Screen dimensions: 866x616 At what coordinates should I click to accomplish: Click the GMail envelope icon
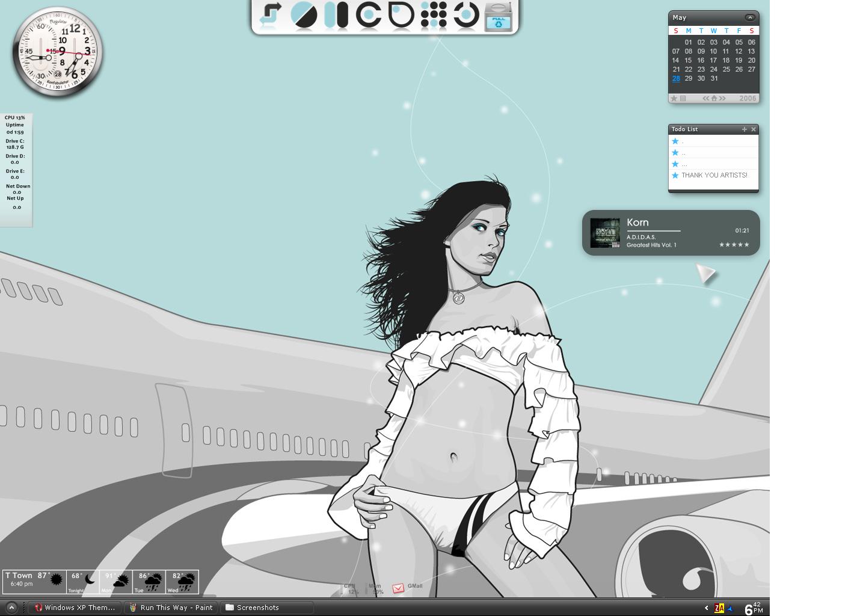tap(398, 588)
